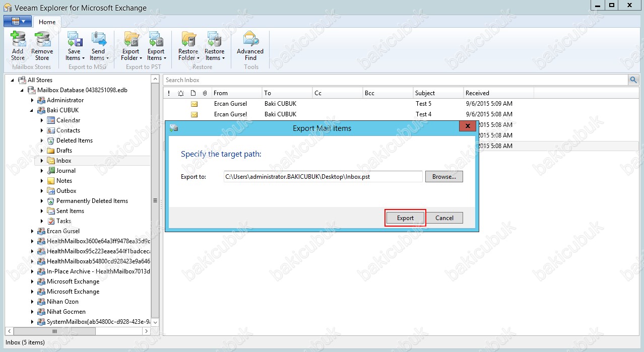This screenshot has height=352, width=644.
Task: Select the Contacts folder
Action: [68, 130]
